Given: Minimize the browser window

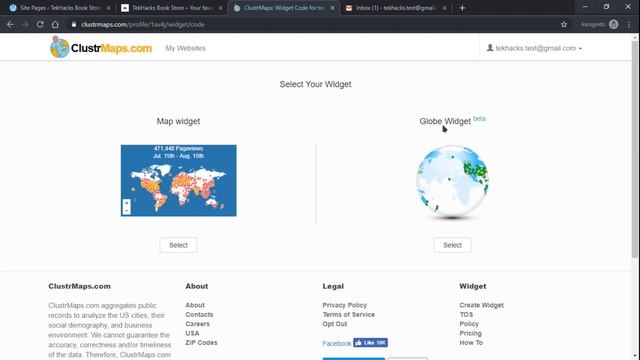Looking at the screenshot, I should click(585, 7).
